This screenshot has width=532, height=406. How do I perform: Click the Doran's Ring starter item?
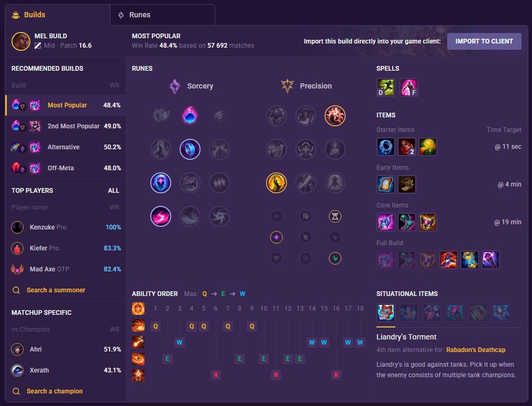[x=386, y=147]
